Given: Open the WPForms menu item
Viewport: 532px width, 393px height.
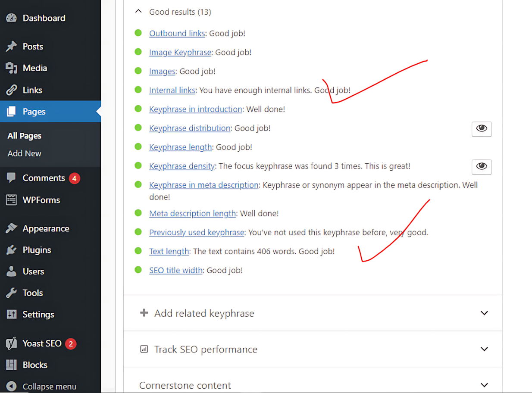Looking at the screenshot, I should [41, 200].
